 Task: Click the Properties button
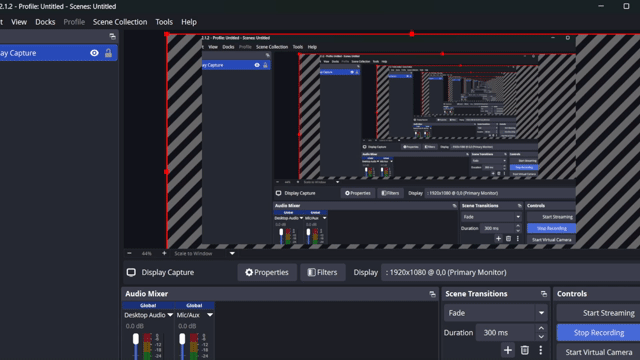[x=267, y=272]
